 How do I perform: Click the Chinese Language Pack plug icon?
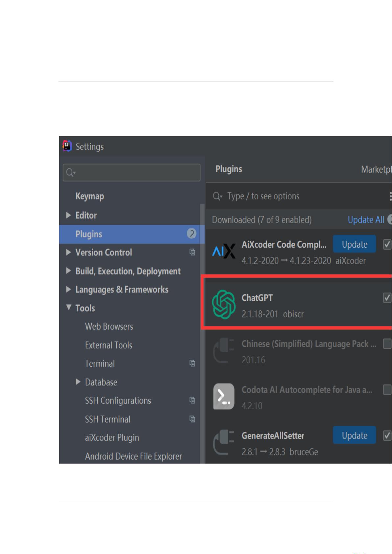pyautogui.click(x=224, y=350)
